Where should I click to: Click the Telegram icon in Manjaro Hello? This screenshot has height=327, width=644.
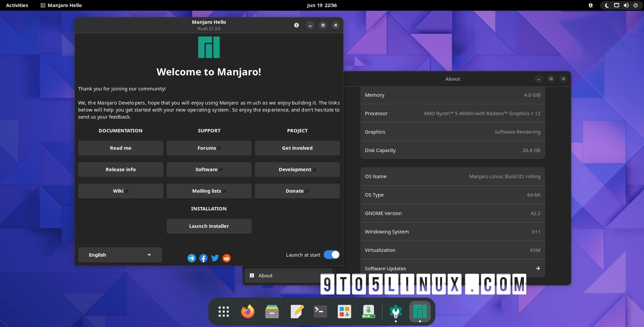pos(192,258)
